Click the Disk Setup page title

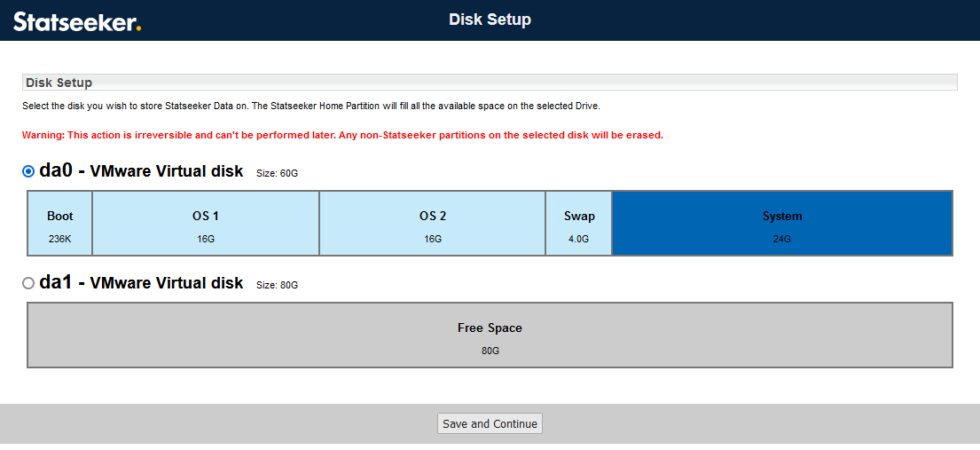coord(490,20)
